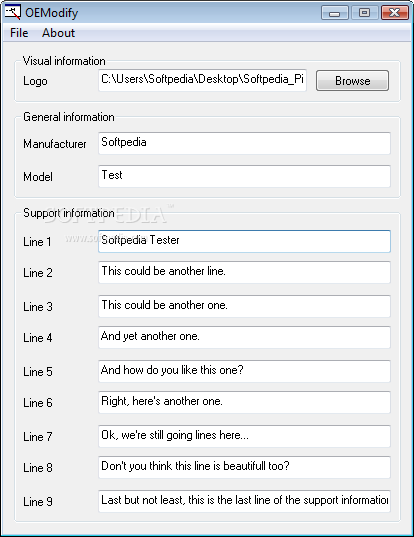Select the Manufacturer text field
This screenshot has height=537, width=414.
tap(244, 143)
